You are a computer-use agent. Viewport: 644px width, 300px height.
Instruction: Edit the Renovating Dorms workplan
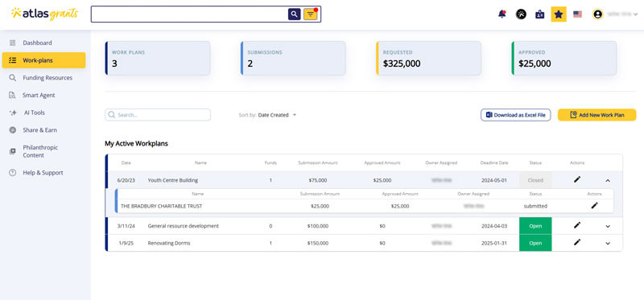pos(577,242)
